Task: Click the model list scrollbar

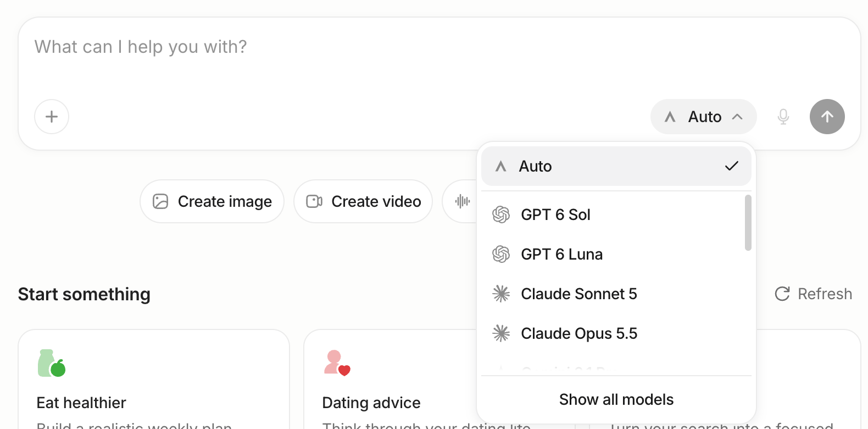Action: [748, 223]
